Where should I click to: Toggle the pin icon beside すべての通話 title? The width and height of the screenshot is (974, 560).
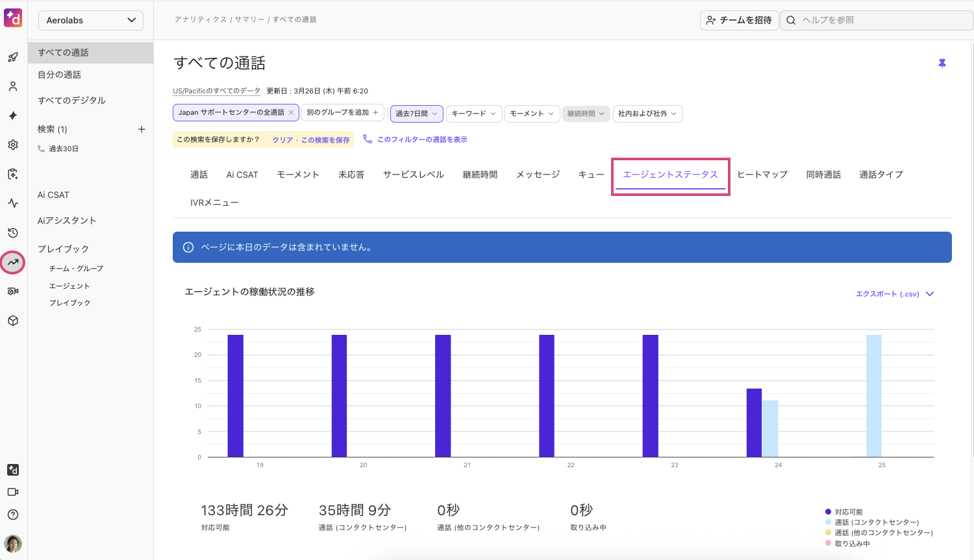[942, 62]
